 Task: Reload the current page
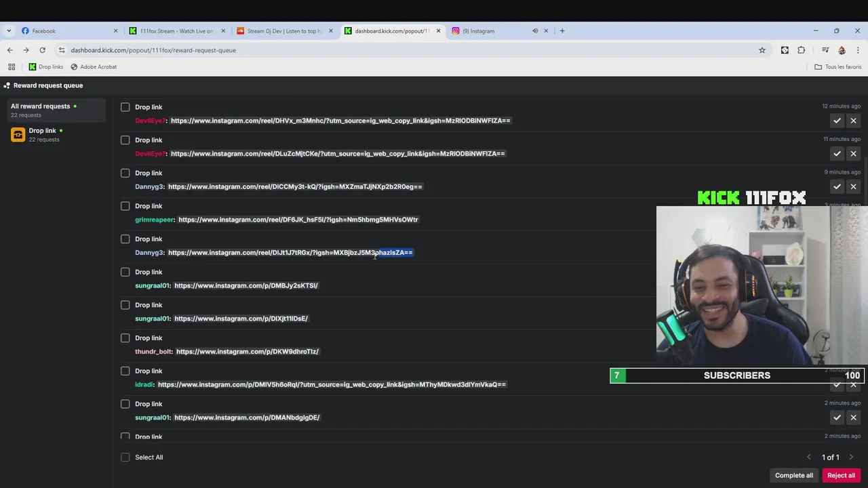42,50
